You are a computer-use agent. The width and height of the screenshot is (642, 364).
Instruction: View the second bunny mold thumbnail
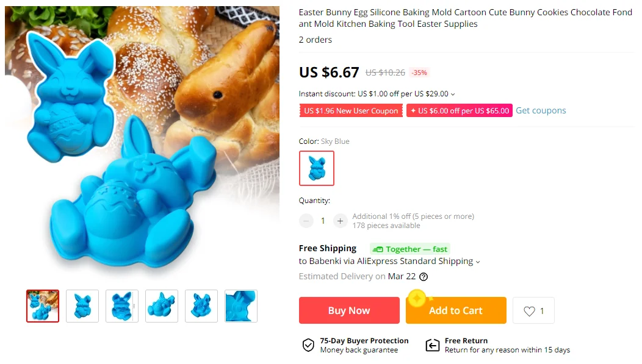click(82, 306)
